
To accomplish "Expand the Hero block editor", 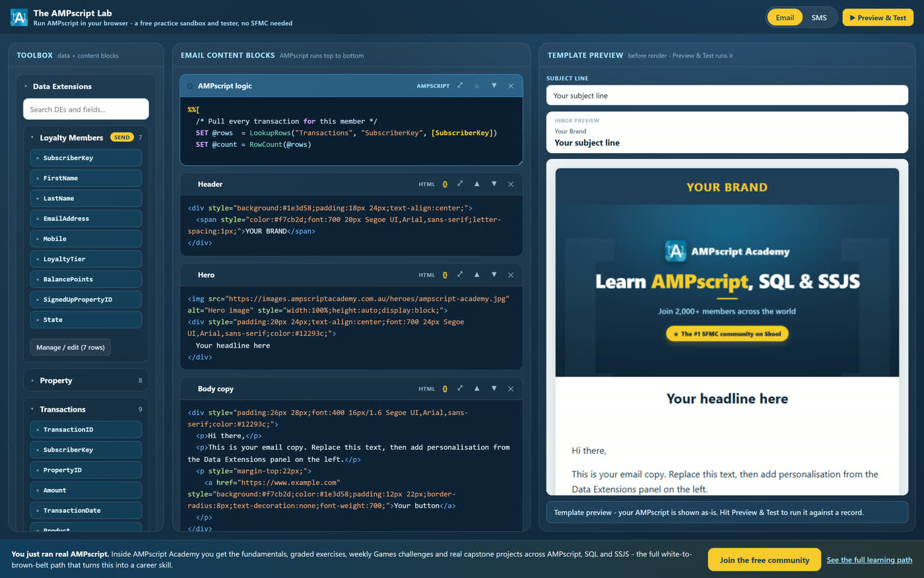I will coord(460,275).
